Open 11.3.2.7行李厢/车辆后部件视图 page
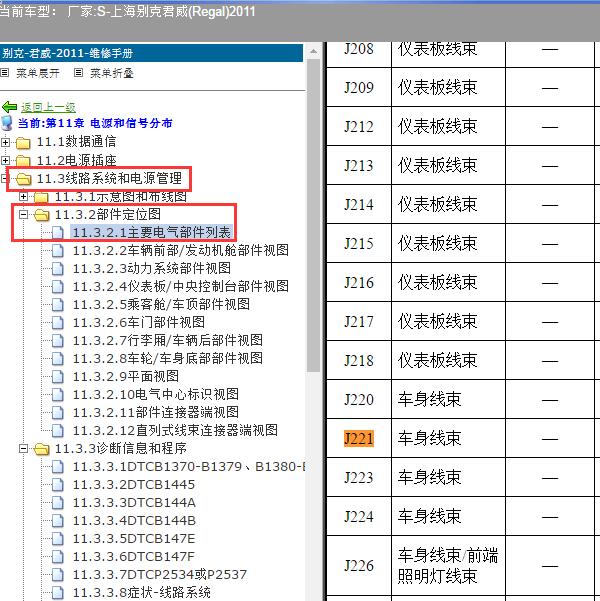This screenshot has width=600, height=601. pos(168,340)
